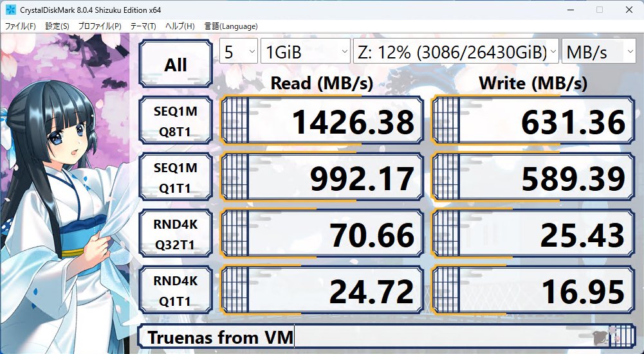Click SEQ1M Q8T1 read value 1426.38
The image size is (644, 354).
(322, 120)
